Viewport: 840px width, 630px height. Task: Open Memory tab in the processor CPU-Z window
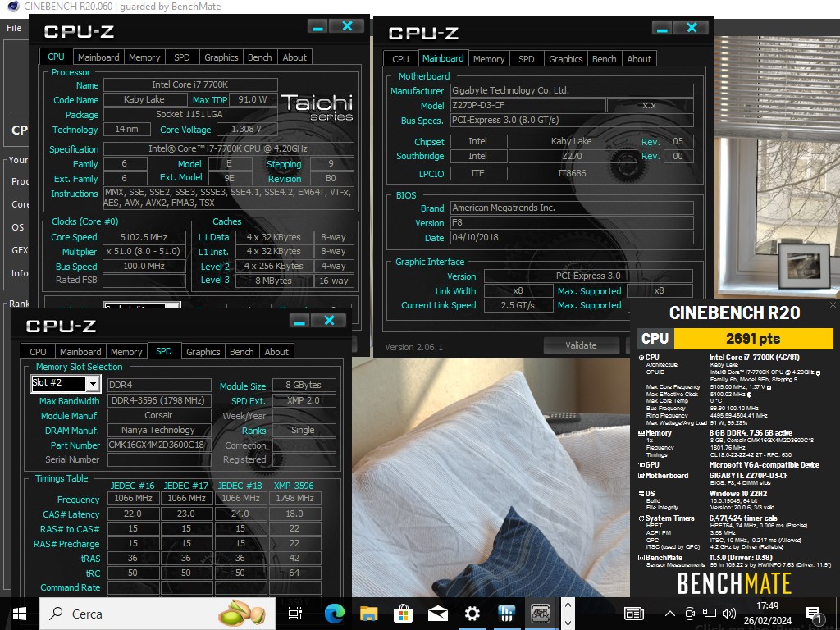click(144, 57)
